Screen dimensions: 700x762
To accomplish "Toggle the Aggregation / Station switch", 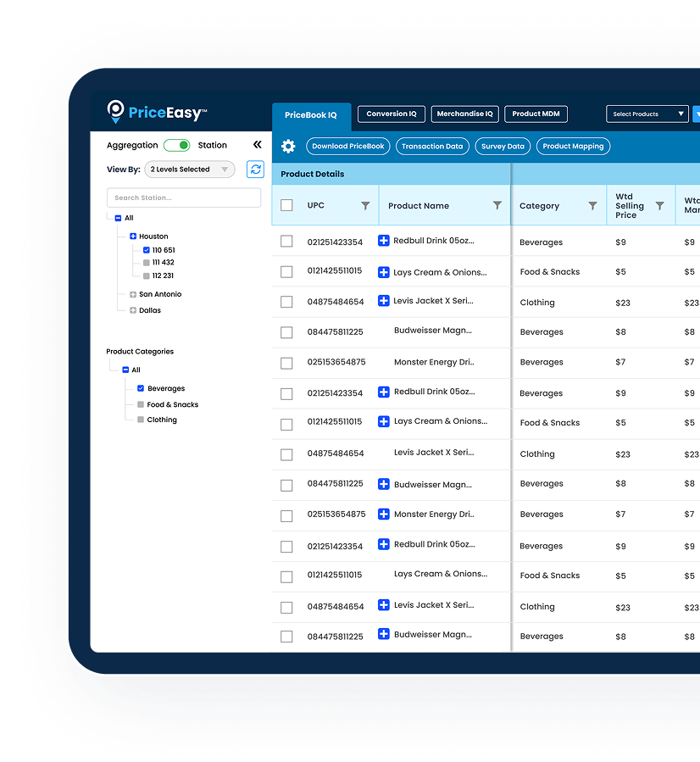I will coord(177,145).
